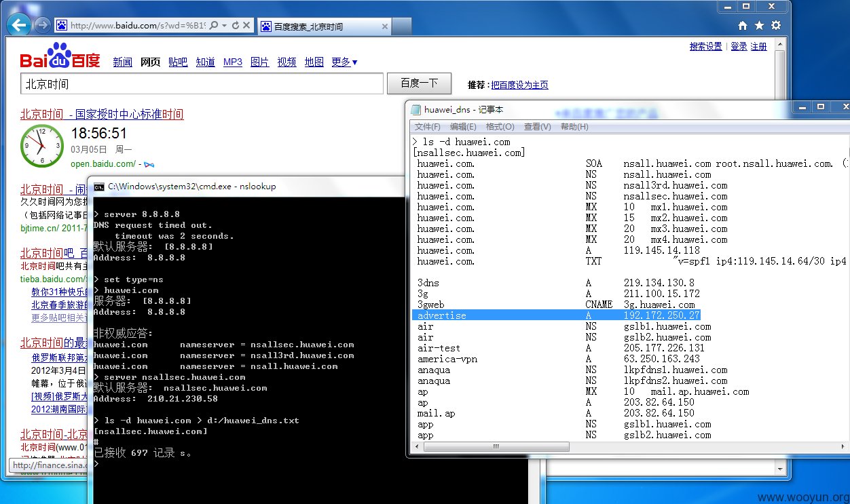The width and height of the screenshot is (850, 504).
Task: Click the magnifier search icon in address bar
Action: (x=213, y=26)
